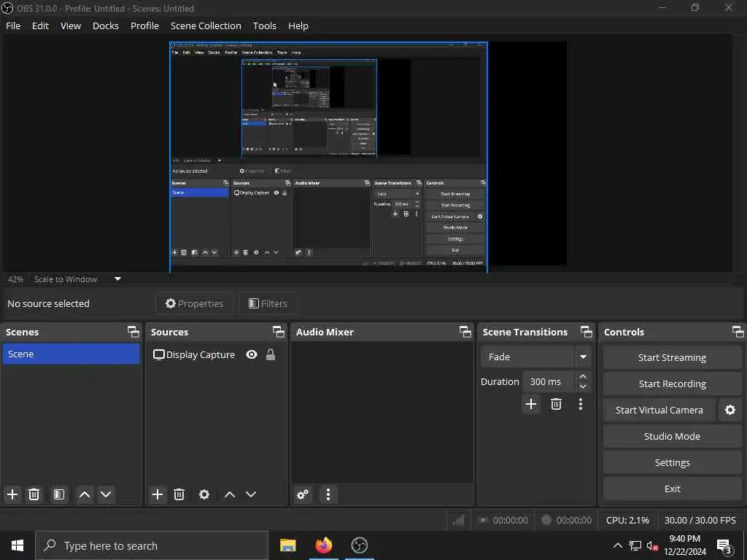Move scene up arrow in Scenes dock
Screen dimensions: 747x560
click(x=85, y=494)
